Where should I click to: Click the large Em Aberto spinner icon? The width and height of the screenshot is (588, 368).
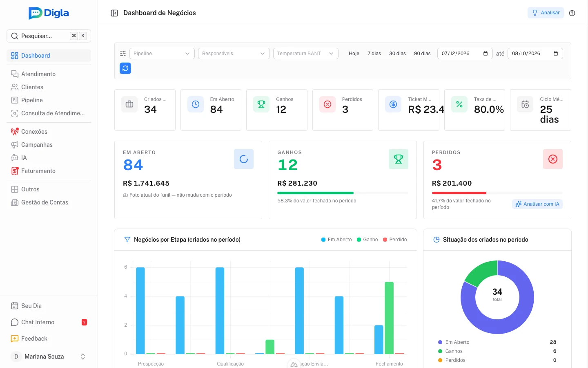(244, 159)
